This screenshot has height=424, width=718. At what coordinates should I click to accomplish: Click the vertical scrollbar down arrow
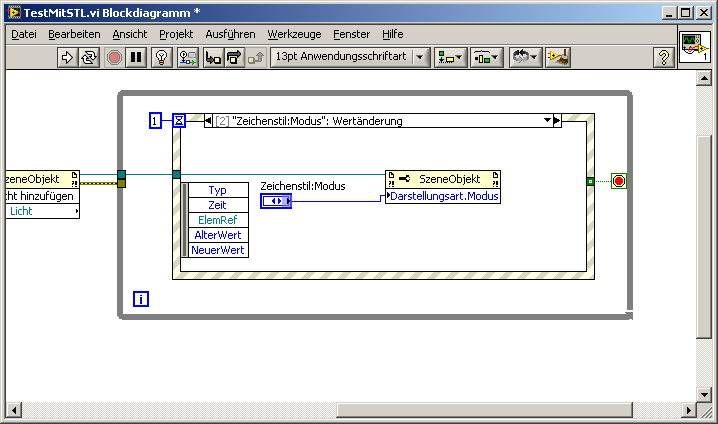704,394
